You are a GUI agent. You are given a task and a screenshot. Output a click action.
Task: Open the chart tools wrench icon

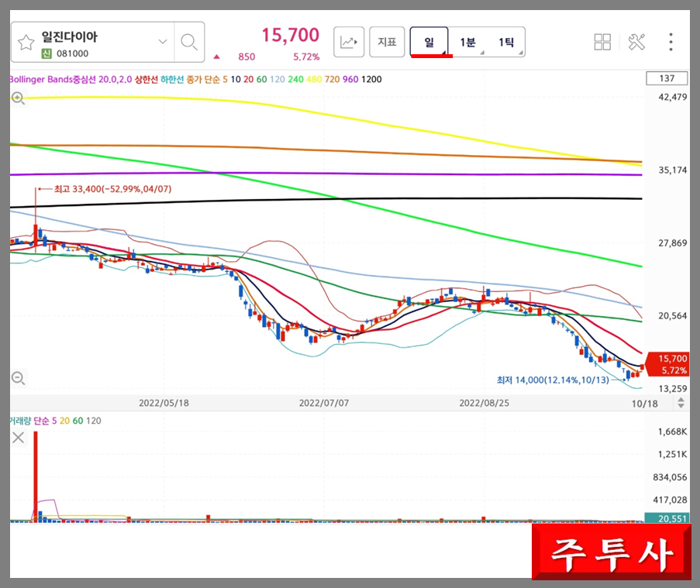[x=636, y=42]
